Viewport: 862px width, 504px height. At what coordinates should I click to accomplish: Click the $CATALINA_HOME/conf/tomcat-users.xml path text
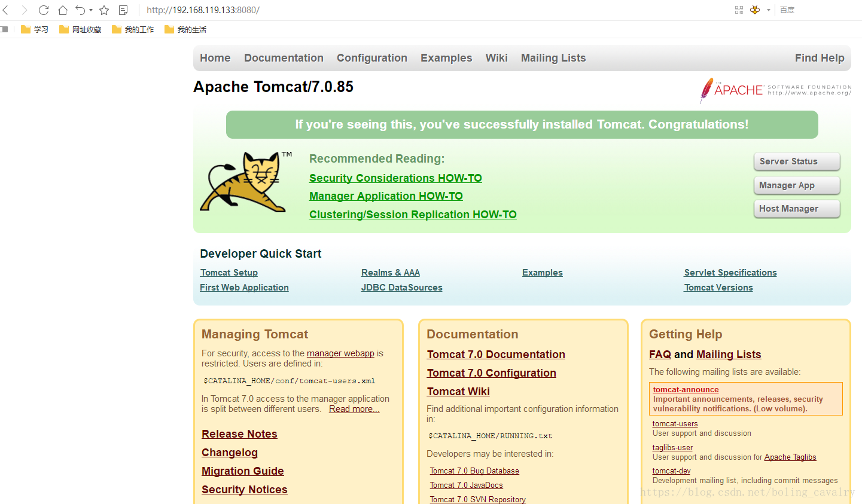coord(290,381)
